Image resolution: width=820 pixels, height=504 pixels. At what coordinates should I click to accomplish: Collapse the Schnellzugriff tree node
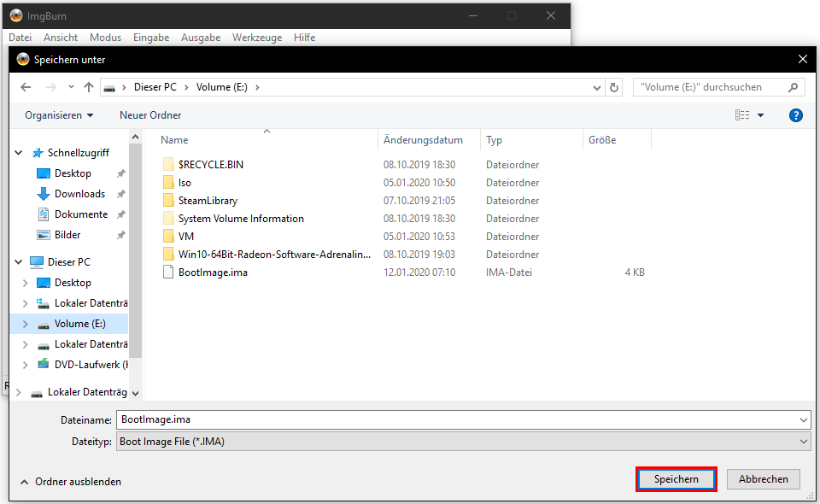tap(19, 153)
